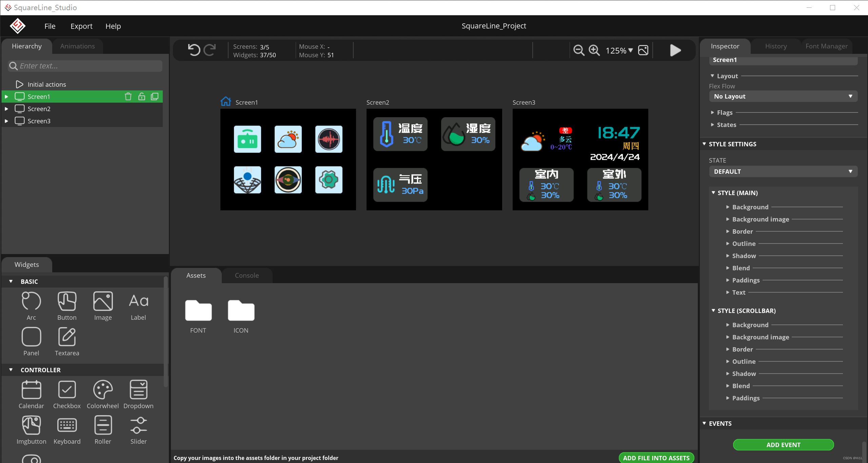Click ADD FILE INTO ASSETS button
This screenshot has width=868, height=463.
pos(656,458)
